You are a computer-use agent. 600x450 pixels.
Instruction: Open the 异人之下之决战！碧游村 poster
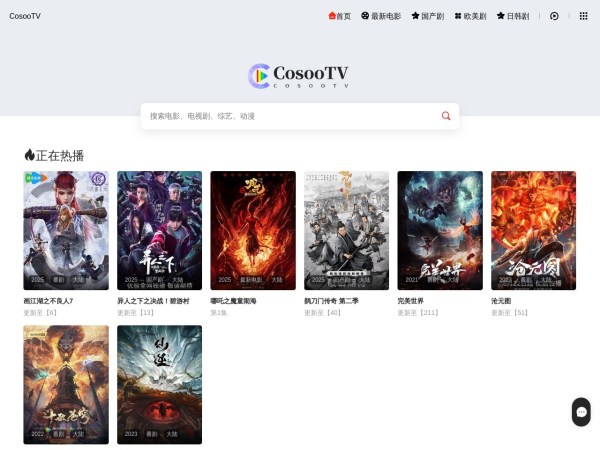159,230
